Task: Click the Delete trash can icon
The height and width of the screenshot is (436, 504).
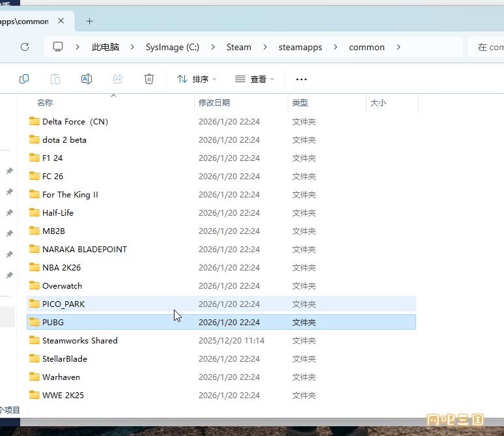Action: coord(149,79)
